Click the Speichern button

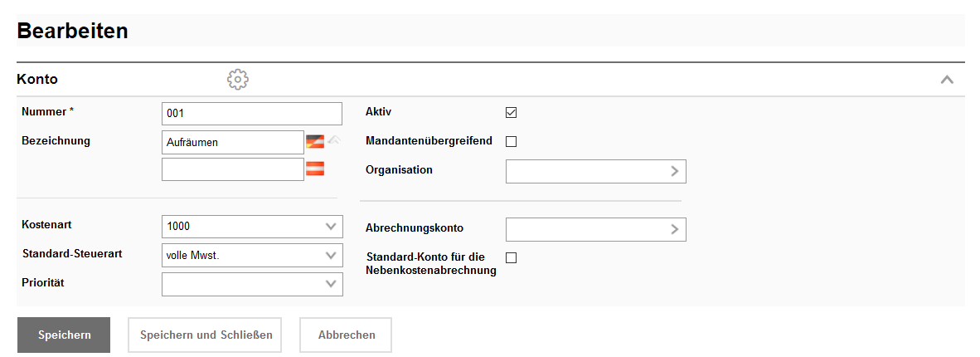(x=64, y=335)
